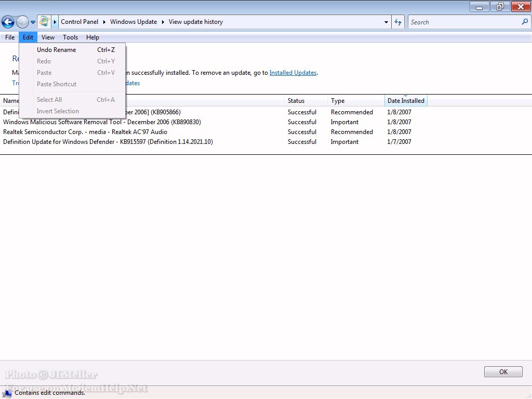Select Undo Rename from the Edit menu
Image resolution: width=532 pixels, height=399 pixels.
coord(56,50)
